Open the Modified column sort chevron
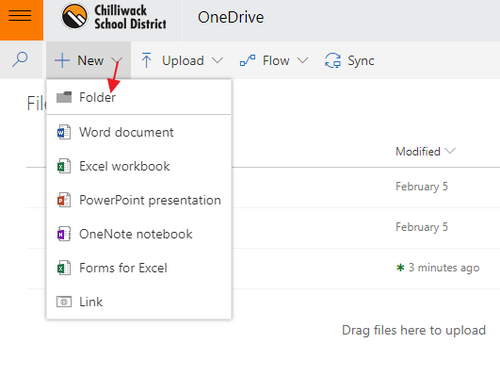The width and height of the screenshot is (500, 392). click(x=450, y=151)
